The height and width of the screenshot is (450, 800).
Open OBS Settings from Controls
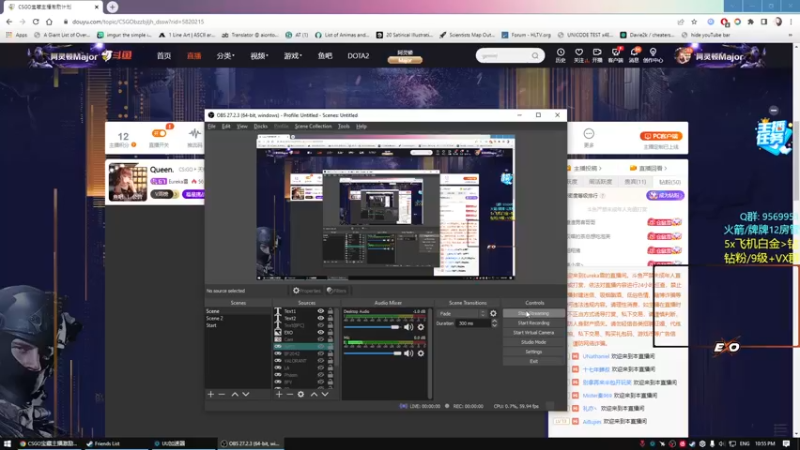click(534, 352)
